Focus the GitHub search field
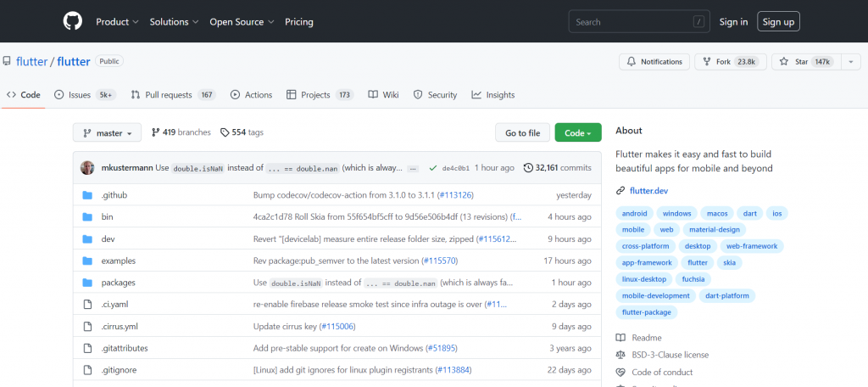 [639, 21]
